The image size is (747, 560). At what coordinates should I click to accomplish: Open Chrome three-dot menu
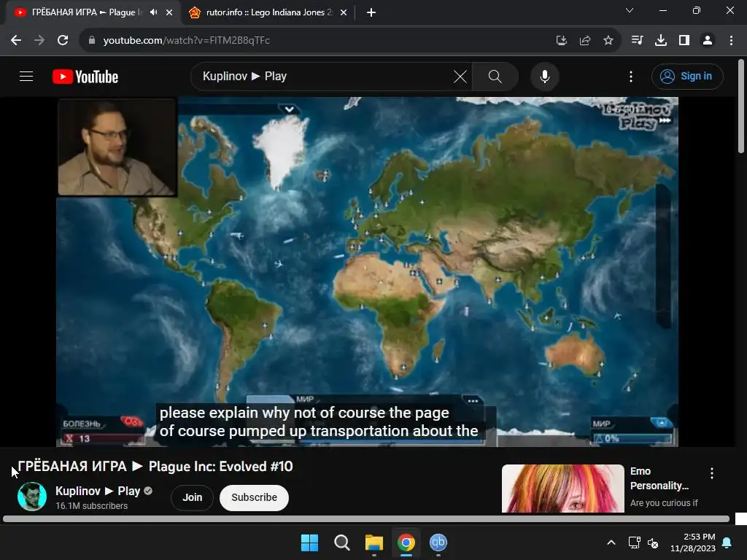point(731,41)
